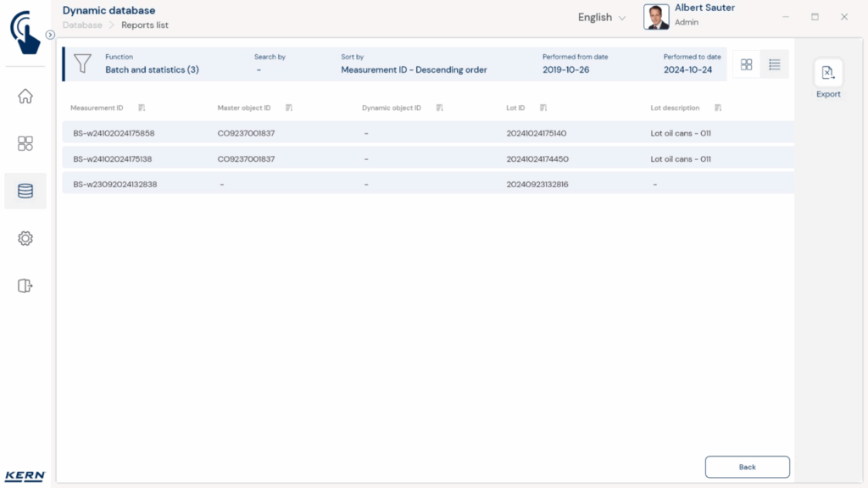Set the Performed from date field
This screenshot has width=868, height=488.
566,69
